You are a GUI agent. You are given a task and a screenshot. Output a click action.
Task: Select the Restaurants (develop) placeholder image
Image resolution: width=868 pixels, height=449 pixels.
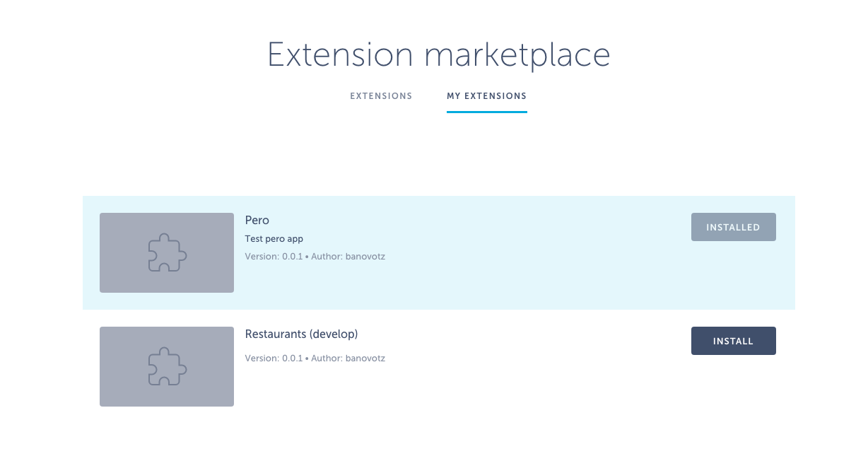[x=166, y=366]
